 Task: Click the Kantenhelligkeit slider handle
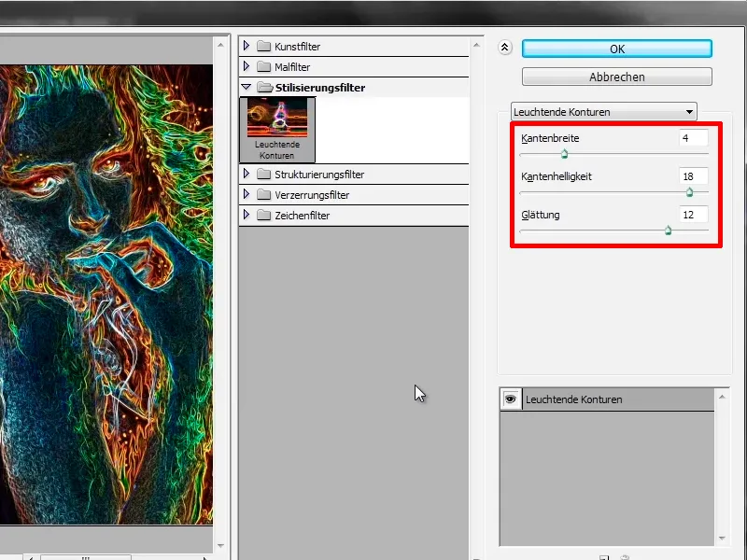pyautogui.click(x=689, y=192)
